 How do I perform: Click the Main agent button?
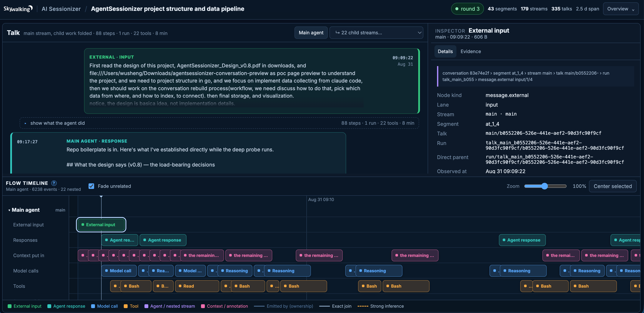[311, 33]
